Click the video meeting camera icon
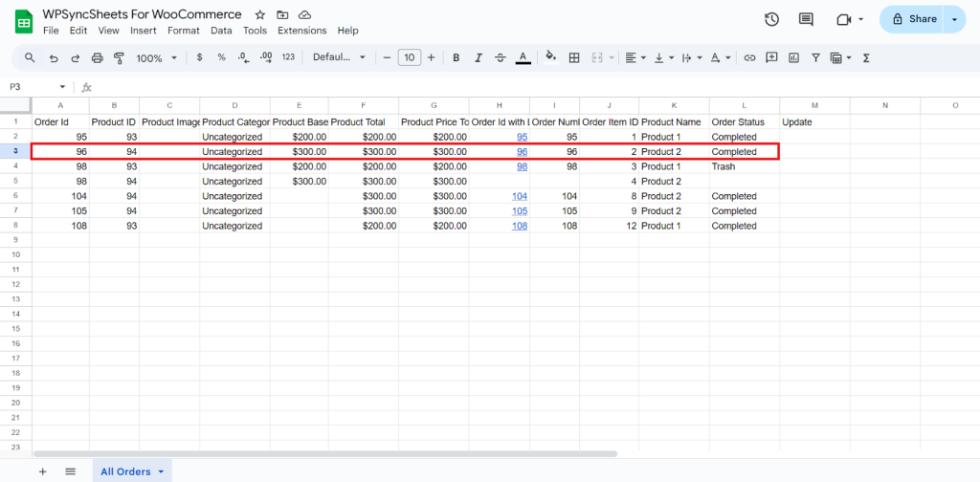Viewport: 980px width, 482px height. point(844,19)
